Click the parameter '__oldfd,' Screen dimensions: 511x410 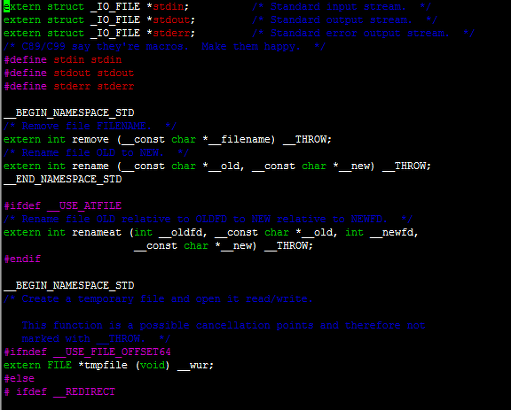pos(183,232)
